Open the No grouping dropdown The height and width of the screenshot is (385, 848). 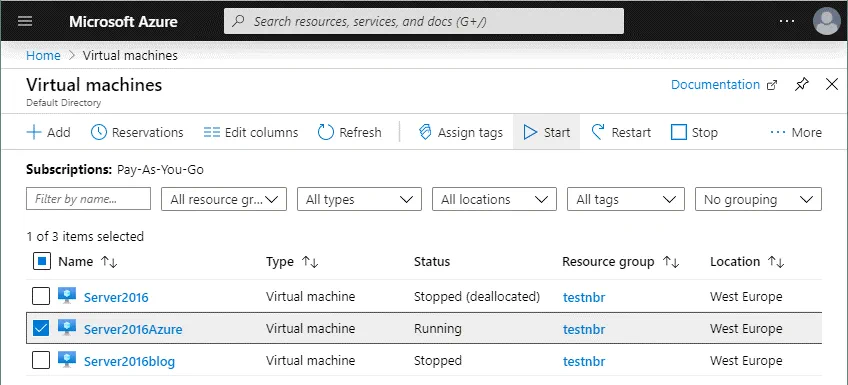coord(758,199)
